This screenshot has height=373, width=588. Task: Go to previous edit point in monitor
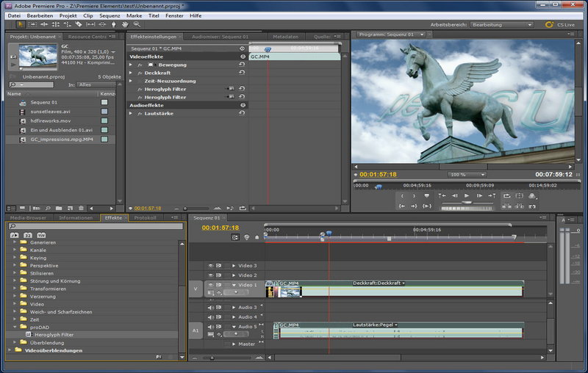[x=442, y=195]
